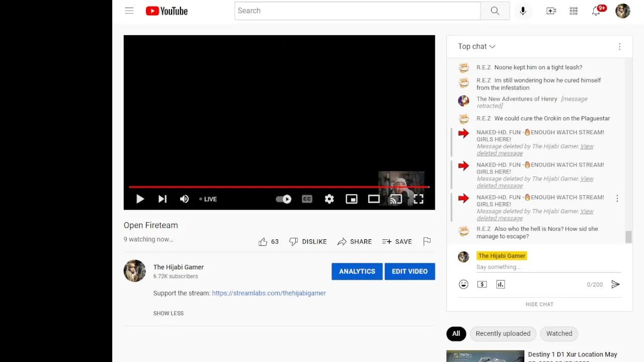Click R.E.Z message about Nora
The width and height of the screenshot is (644, 362).
tap(537, 233)
